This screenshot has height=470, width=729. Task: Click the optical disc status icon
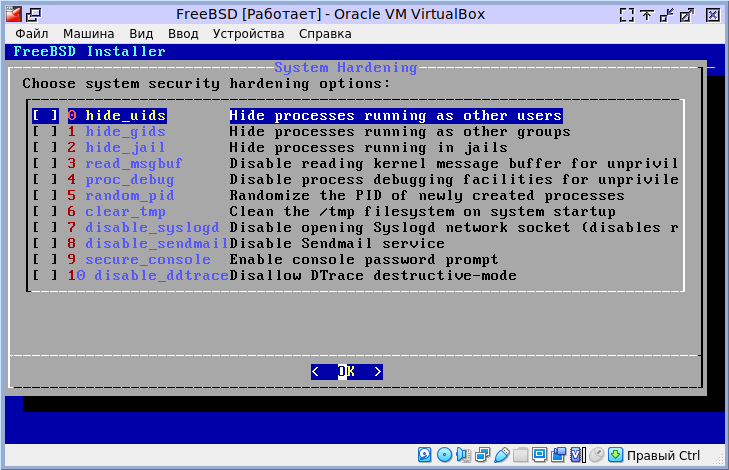444,455
